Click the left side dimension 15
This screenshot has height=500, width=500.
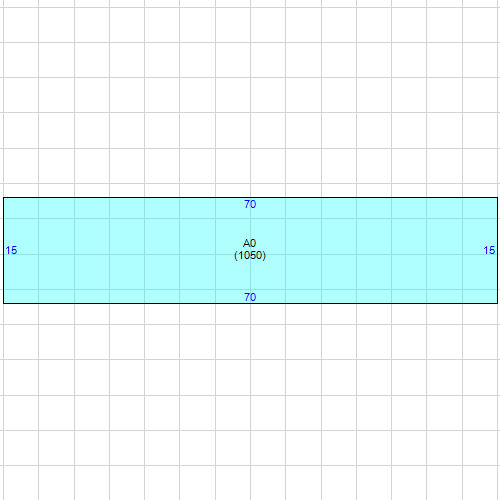coord(11,250)
